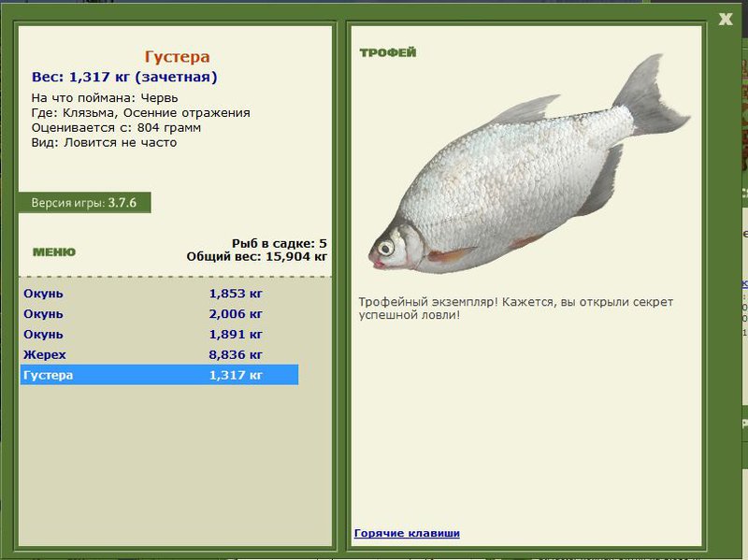Click the Трофейный экземпляр message text
Image resolution: width=748 pixels, height=560 pixels.
click(x=516, y=309)
